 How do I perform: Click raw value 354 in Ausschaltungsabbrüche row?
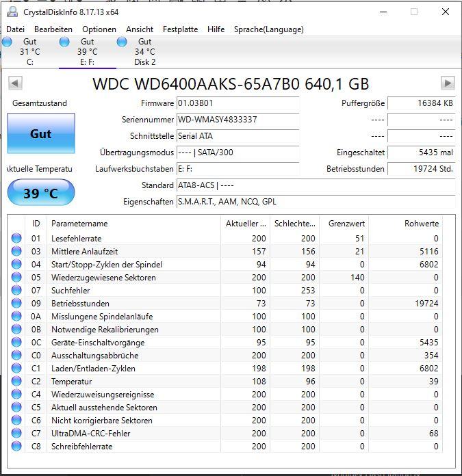[431, 356]
